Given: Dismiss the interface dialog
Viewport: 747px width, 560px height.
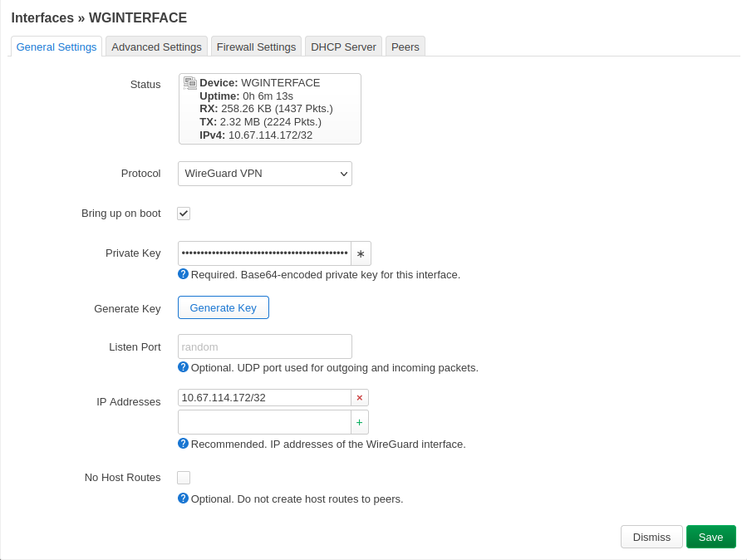Looking at the screenshot, I should coord(651,537).
